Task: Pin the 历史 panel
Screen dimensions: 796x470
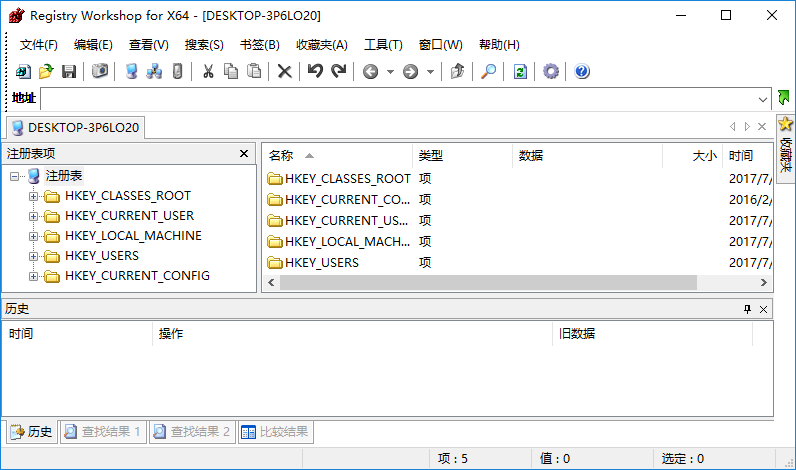Action: click(747, 309)
